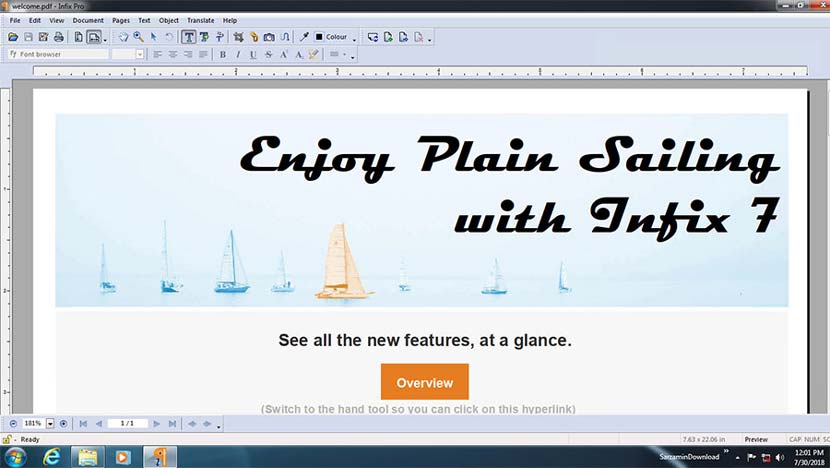Image resolution: width=830 pixels, height=468 pixels.
Task: Click the camera snapshot tool
Action: tap(269, 37)
